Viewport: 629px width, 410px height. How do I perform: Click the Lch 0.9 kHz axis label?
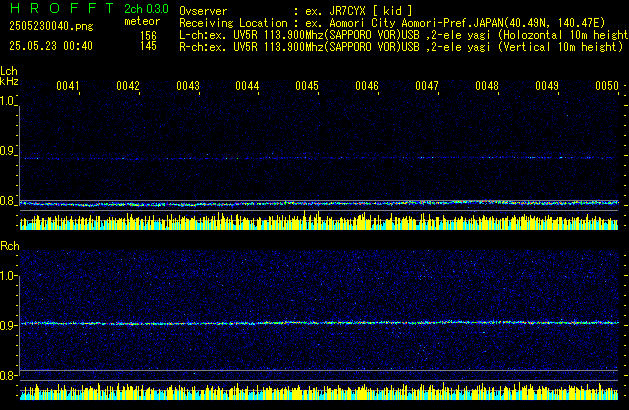point(7,151)
